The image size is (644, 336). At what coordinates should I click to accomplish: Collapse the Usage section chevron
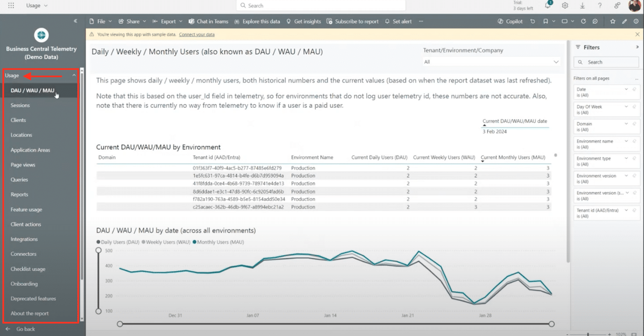[x=74, y=75]
